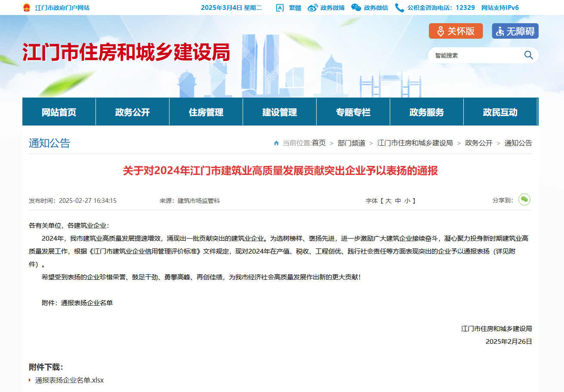Click the 附件：通报表扬企业名单 line

77,303
